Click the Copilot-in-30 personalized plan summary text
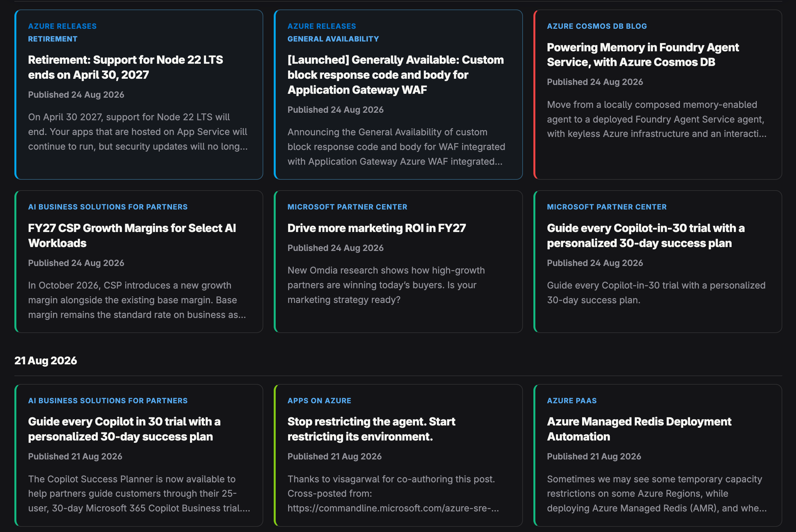This screenshot has width=796, height=532. click(x=656, y=292)
